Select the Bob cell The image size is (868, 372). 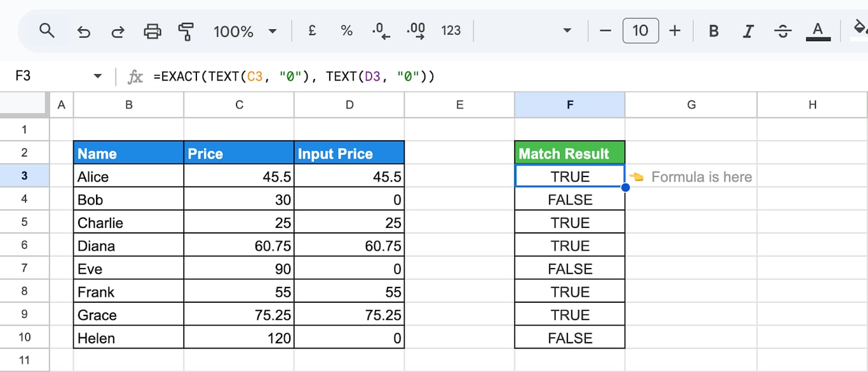click(129, 199)
